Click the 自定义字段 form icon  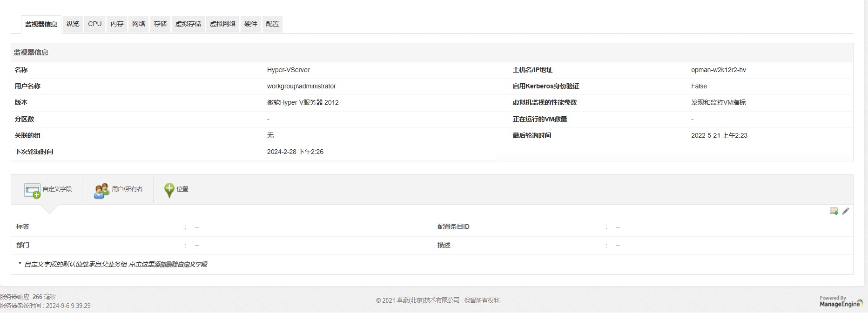(32, 190)
